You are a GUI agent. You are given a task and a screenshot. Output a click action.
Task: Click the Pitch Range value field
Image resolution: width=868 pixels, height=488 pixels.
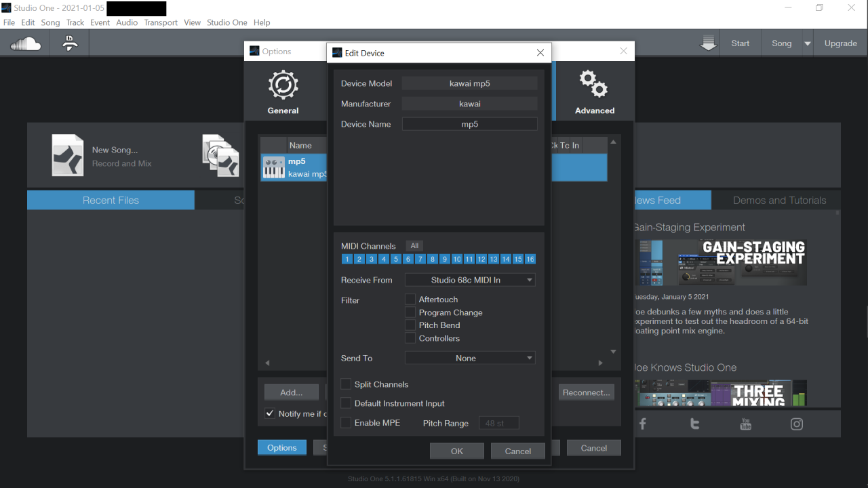[499, 423]
